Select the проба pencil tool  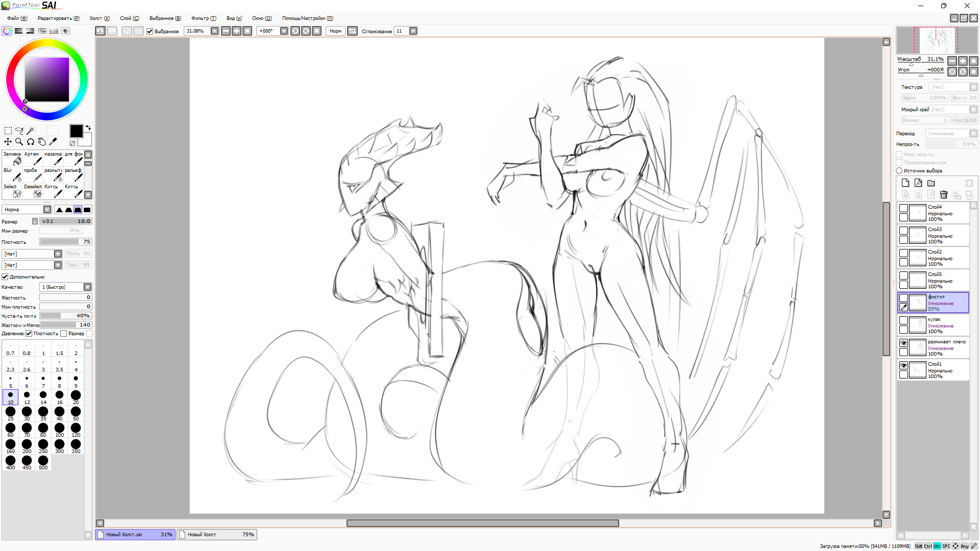(x=33, y=174)
